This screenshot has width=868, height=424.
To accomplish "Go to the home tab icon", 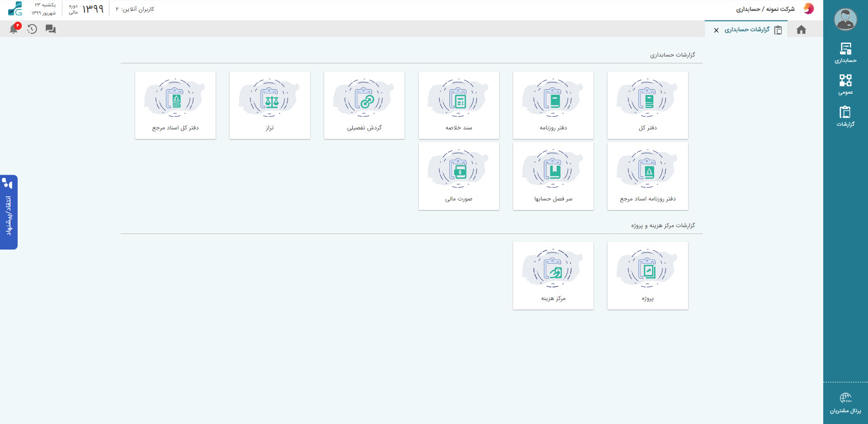I will (801, 29).
